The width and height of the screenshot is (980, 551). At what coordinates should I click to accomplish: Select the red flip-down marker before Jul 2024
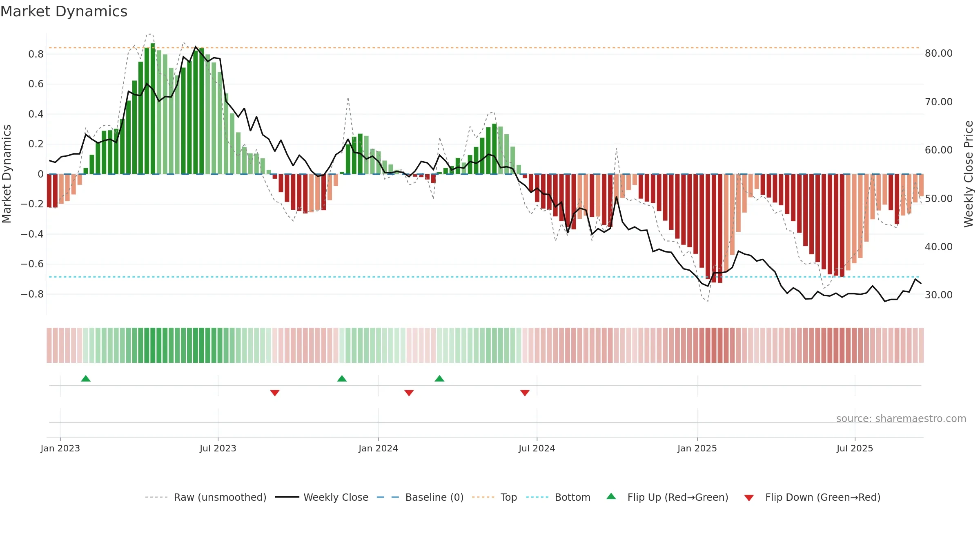point(525,393)
